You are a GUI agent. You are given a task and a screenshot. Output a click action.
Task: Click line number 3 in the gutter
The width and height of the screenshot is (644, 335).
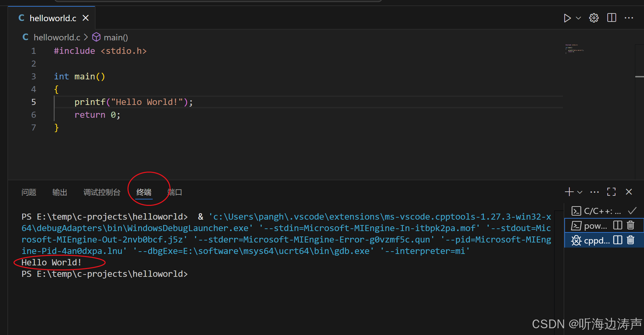(x=34, y=76)
